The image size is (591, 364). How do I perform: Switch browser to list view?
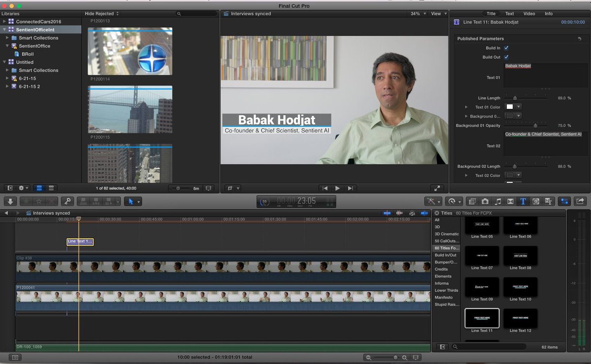pos(51,188)
